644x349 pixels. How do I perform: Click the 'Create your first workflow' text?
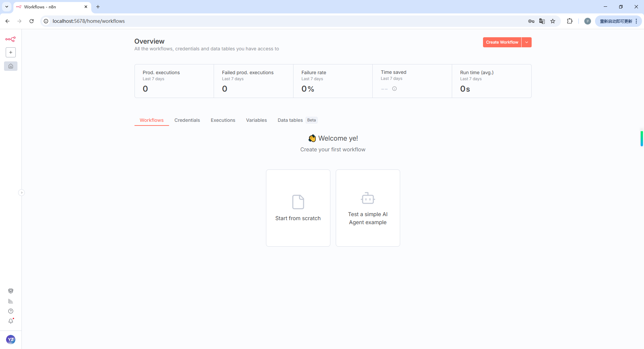(333, 150)
